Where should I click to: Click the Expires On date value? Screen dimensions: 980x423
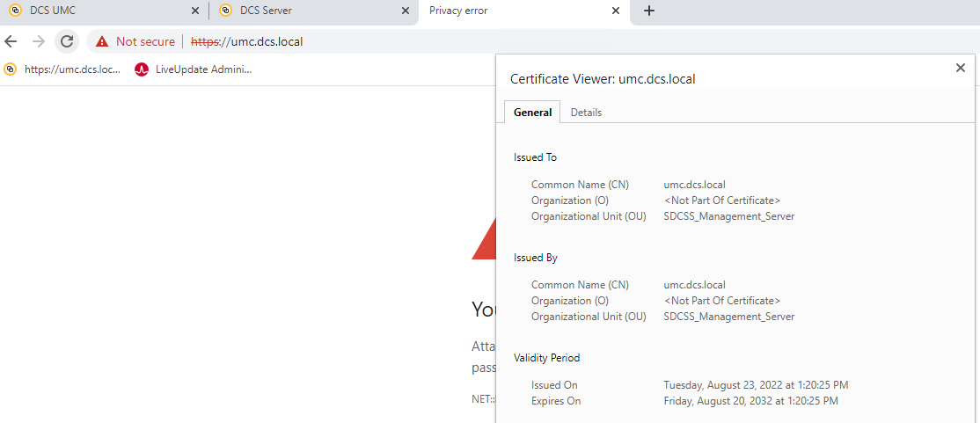(750, 401)
